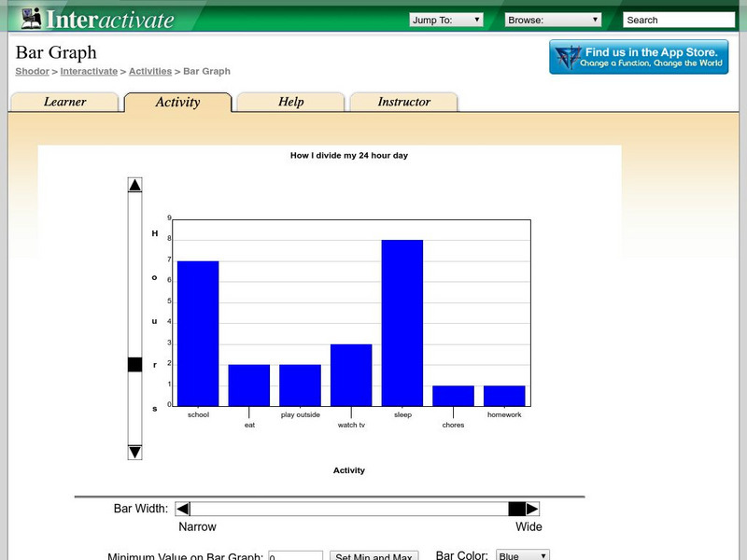Click the 'Narrow' slider label
This screenshot has width=747, height=560.
click(197, 526)
